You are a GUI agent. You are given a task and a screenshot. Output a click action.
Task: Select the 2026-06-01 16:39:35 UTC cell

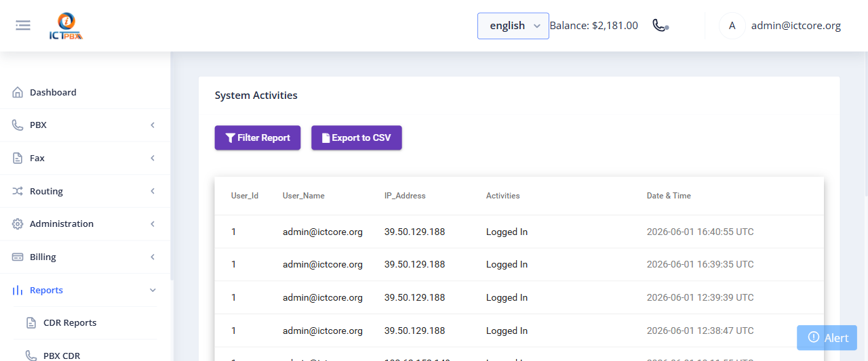pyautogui.click(x=701, y=264)
